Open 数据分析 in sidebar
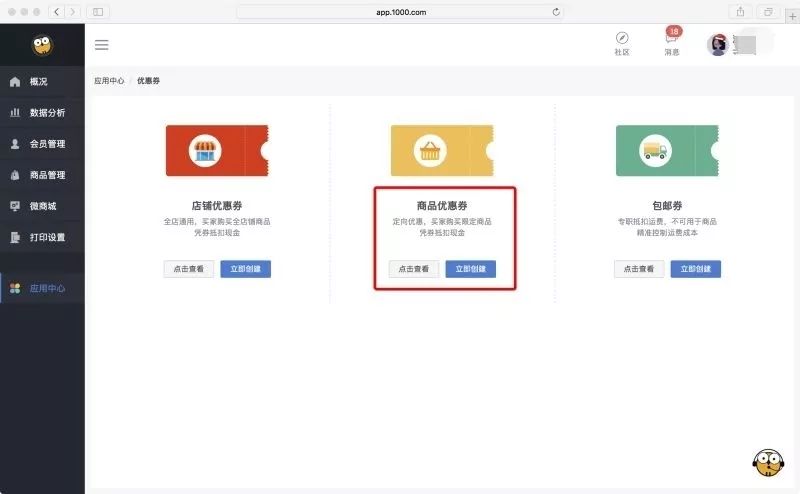The height and width of the screenshot is (494, 800). (x=42, y=113)
